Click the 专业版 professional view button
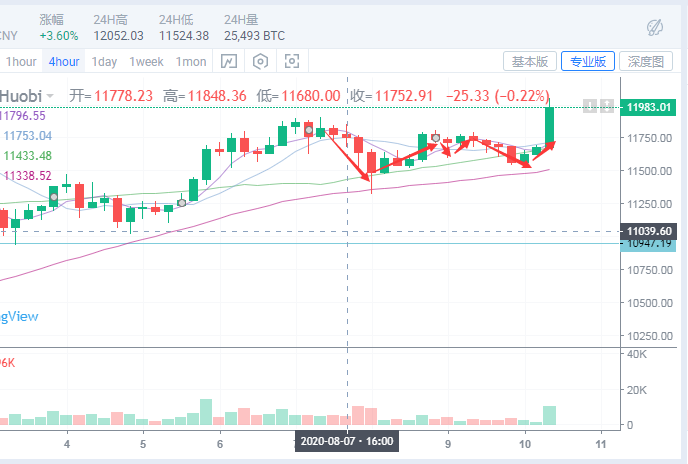 tap(587, 61)
